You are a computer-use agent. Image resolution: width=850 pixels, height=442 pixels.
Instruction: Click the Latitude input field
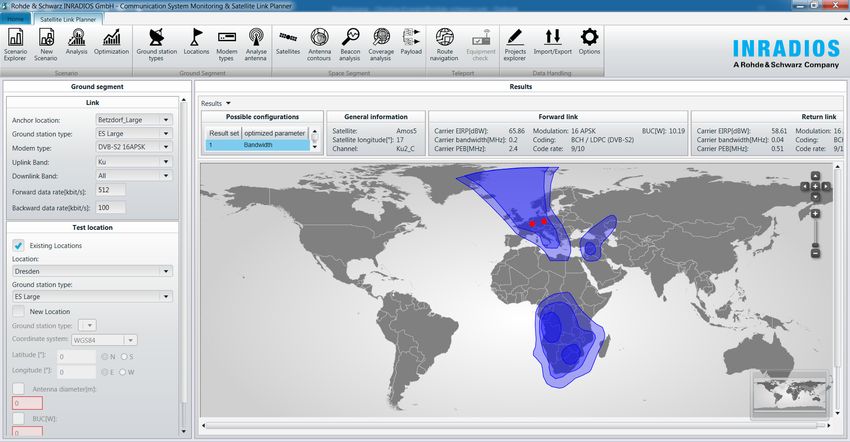tap(76, 356)
